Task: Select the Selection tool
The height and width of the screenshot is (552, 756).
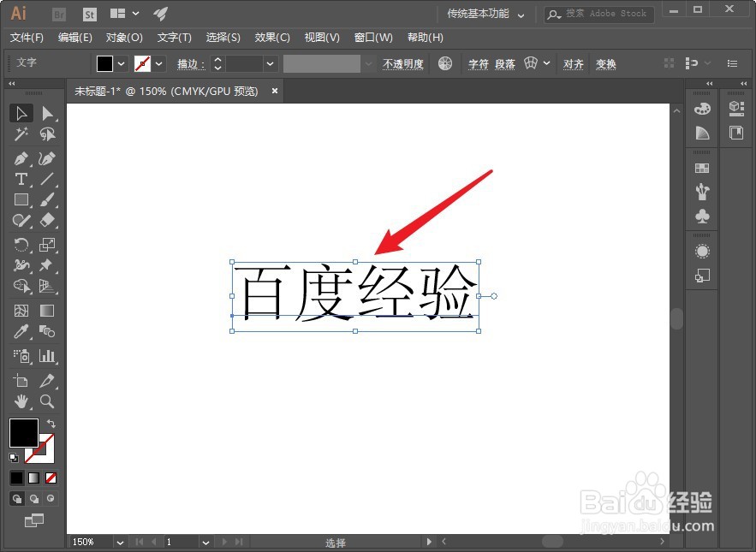Action: (21, 113)
